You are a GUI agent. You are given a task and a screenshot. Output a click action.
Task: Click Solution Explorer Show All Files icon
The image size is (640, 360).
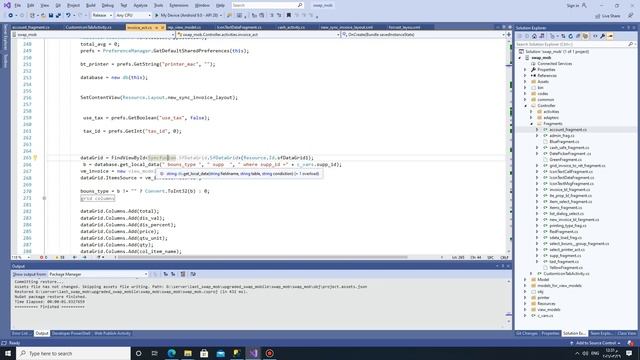coord(585,36)
